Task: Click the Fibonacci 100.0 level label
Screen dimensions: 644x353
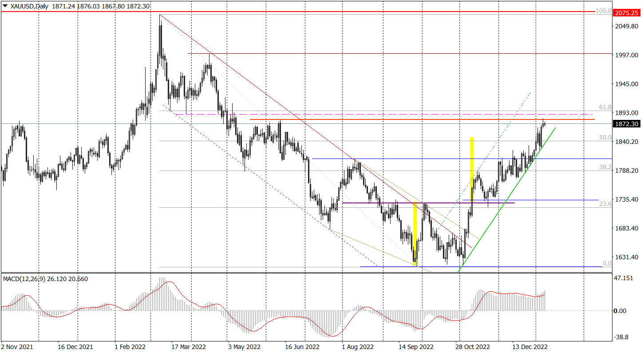Action: coord(604,11)
